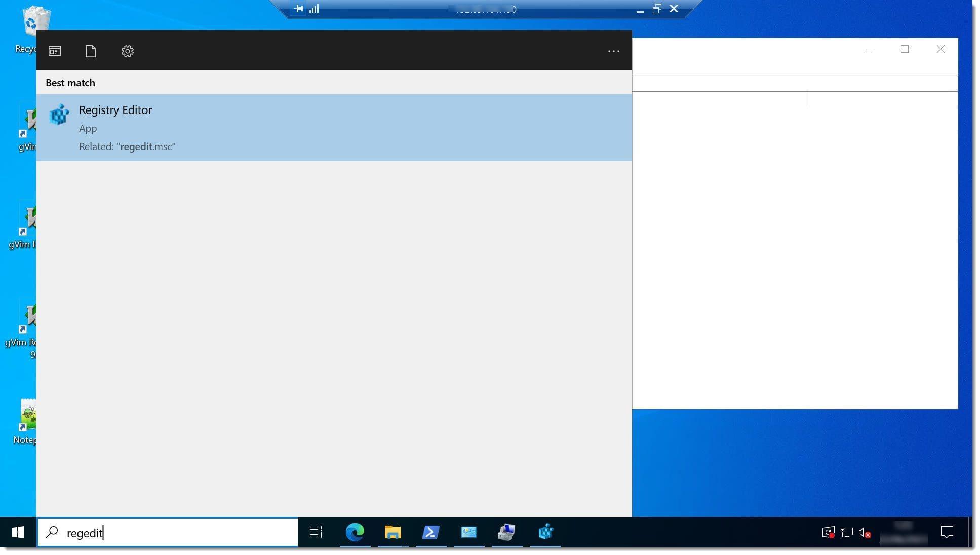Viewport: 980px width, 555px height.
Task: Click the regedit search input field
Action: point(168,532)
